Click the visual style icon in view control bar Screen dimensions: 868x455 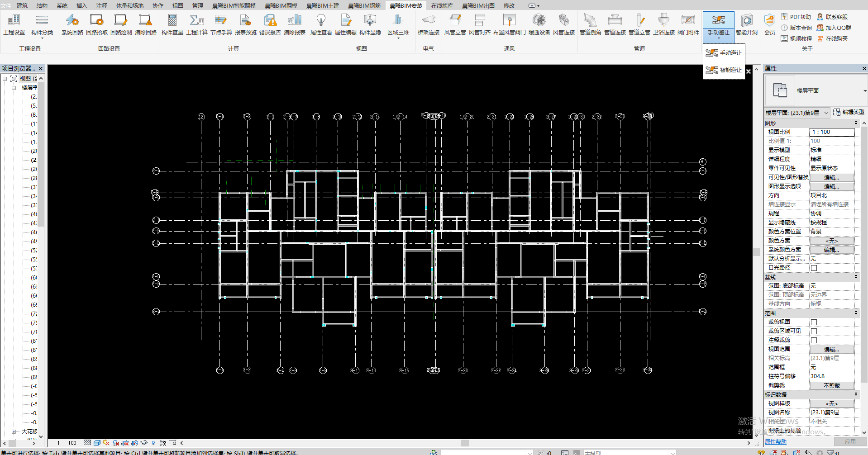[x=97, y=443]
